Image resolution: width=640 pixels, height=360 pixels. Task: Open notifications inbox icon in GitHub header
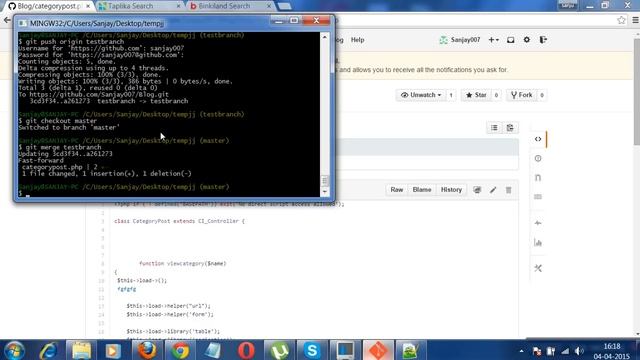(x=511, y=40)
